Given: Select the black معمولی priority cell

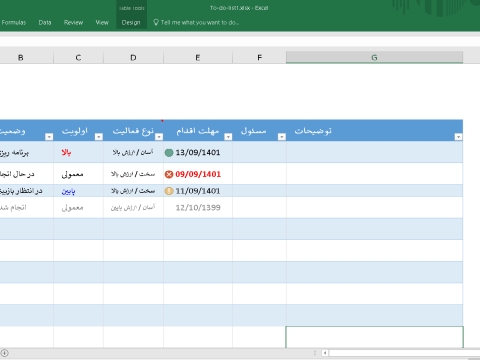Looking at the screenshot, I should 78,174.
